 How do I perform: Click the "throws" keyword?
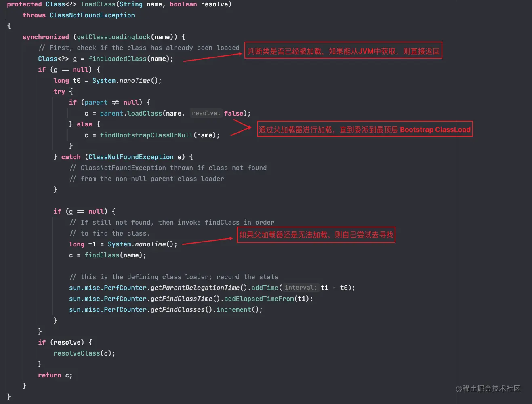34,15
